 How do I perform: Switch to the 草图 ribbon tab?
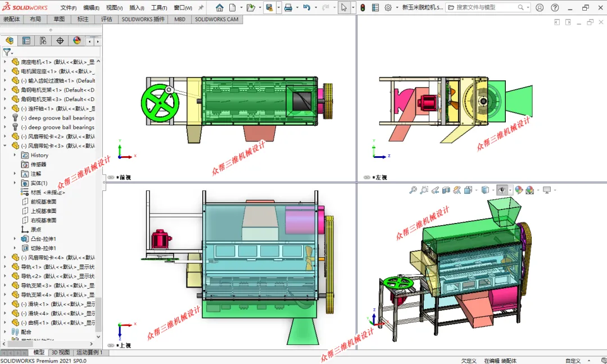coord(59,19)
